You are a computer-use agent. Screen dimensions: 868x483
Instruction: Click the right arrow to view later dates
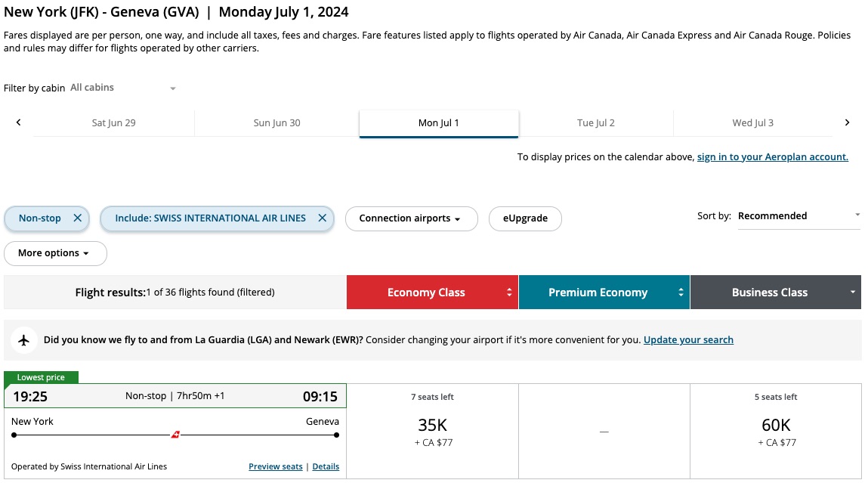point(847,122)
